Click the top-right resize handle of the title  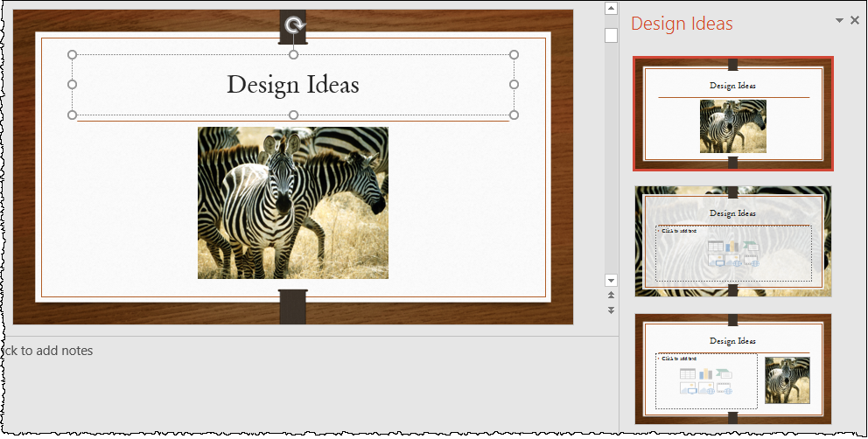click(514, 54)
